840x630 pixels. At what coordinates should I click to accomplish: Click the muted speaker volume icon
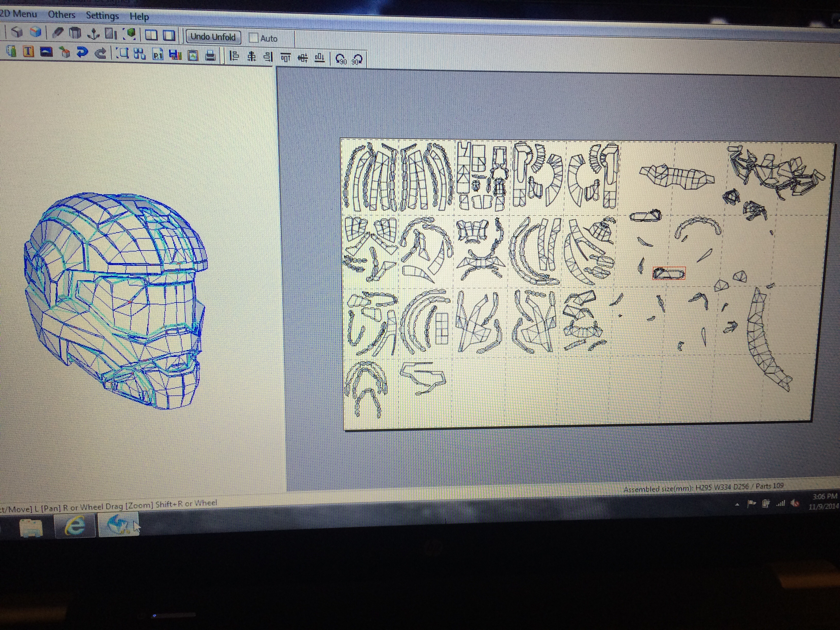click(x=795, y=503)
